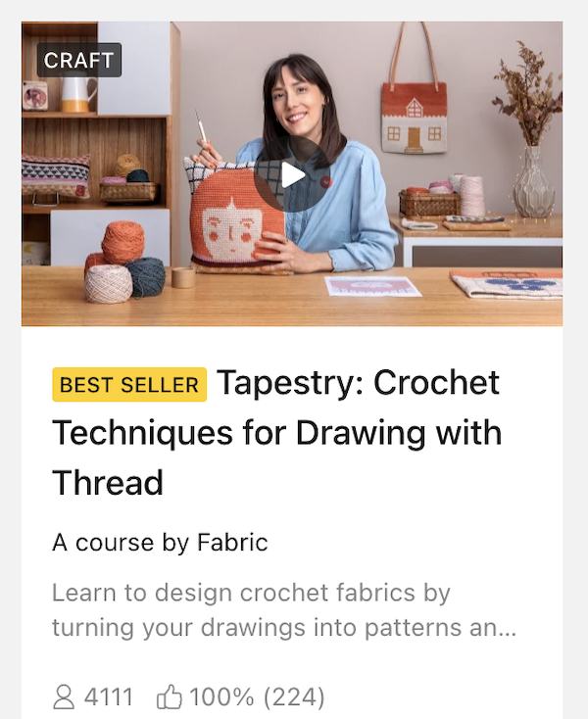This screenshot has width=588, height=719.
Task: Open the Fabric instructor name
Action: click(x=232, y=543)
